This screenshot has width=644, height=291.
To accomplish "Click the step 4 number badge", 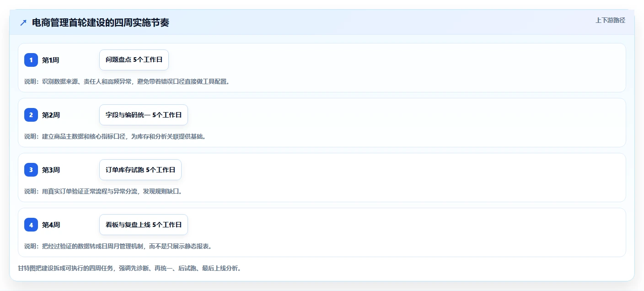I will point(31,225).
